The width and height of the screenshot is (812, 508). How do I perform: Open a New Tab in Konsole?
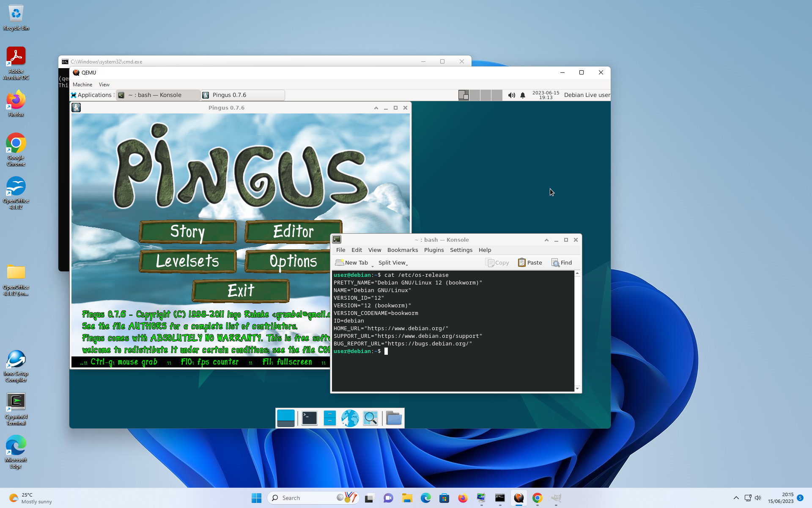tap(351, 262)
